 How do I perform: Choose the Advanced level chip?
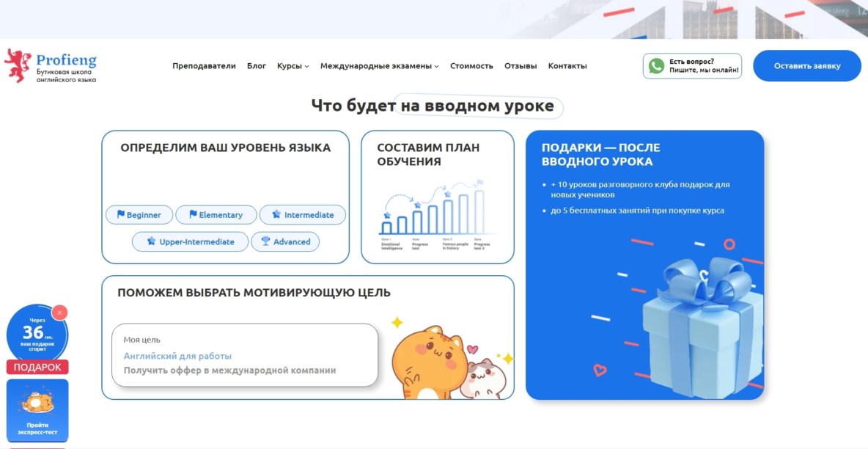(285, 242)
